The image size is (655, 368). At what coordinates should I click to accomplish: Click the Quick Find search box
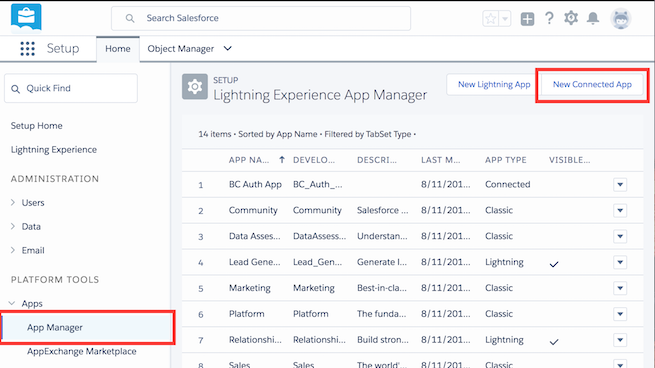(71, 88)
